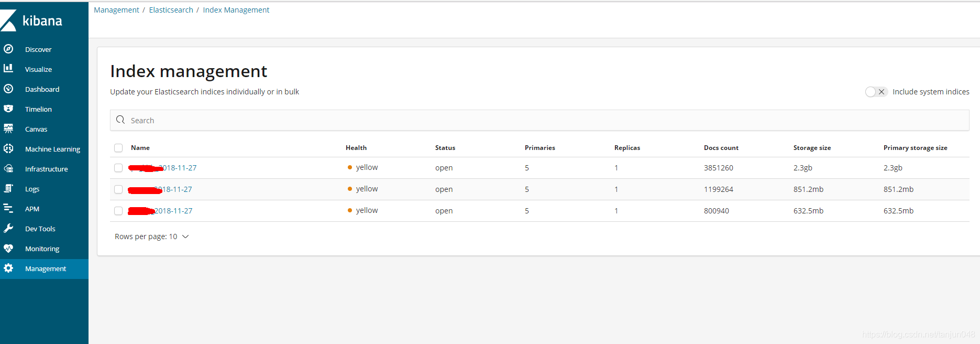Open Timelion via its shield icon

8,109
